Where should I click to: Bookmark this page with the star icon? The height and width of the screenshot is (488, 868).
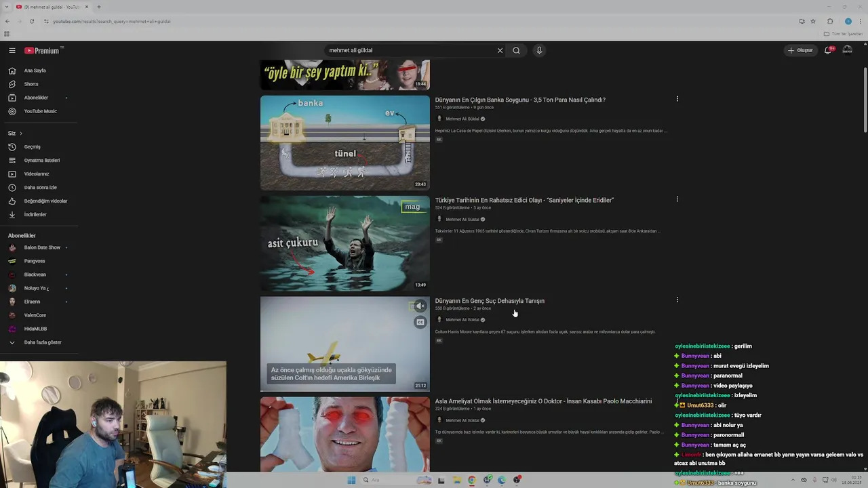tap(813, 21)
